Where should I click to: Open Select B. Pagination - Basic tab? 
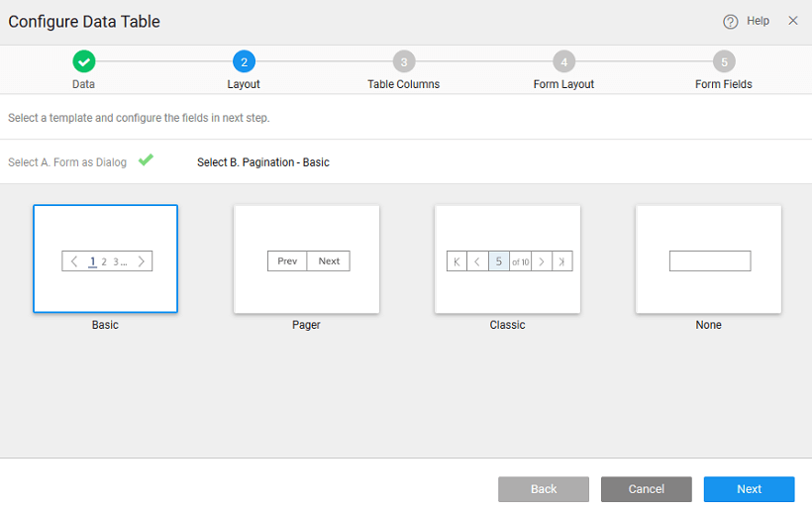[263, 162]
